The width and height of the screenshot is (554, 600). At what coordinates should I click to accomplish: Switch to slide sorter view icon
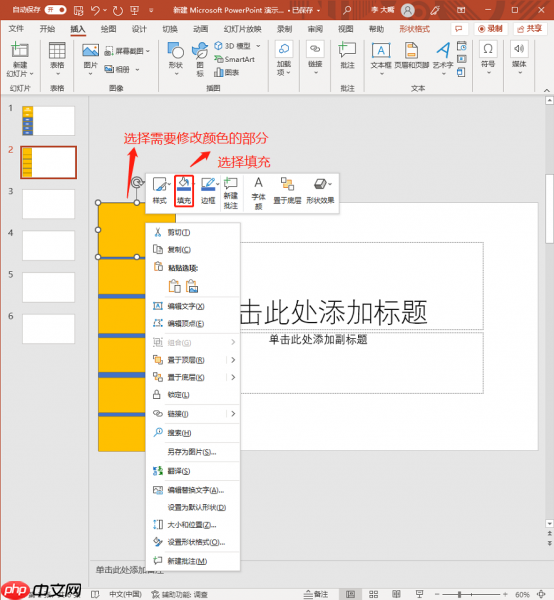(x=374, y=594)
